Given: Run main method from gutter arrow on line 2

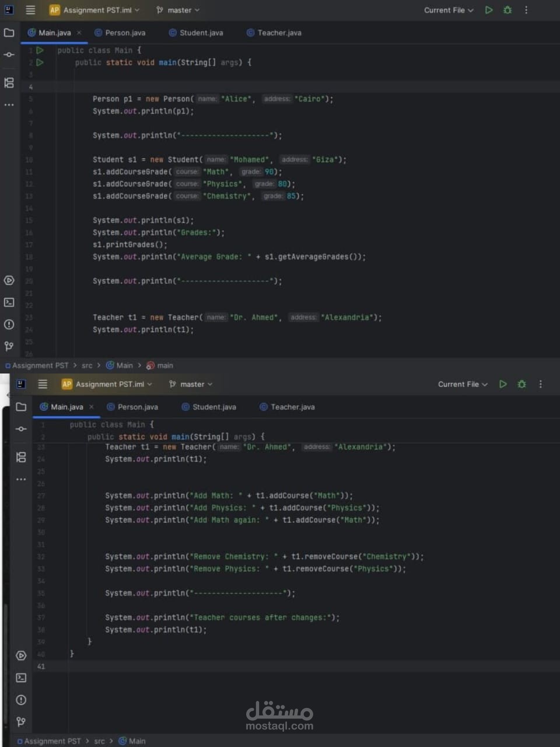Looking at the screenshot, I should (40, 62).
